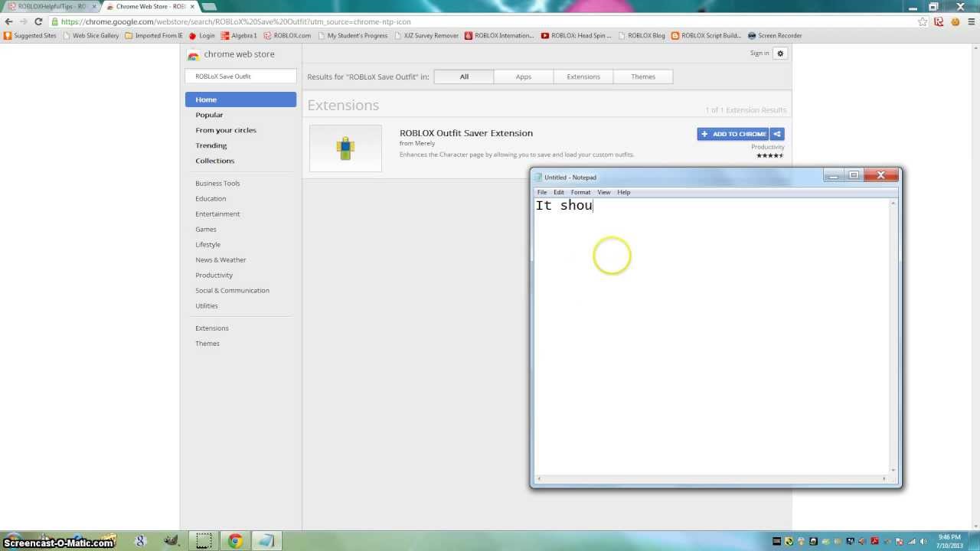Filter results by Extensions tab
The height and width of the screenshot is (551, 980).
click(x=583, y=77)
